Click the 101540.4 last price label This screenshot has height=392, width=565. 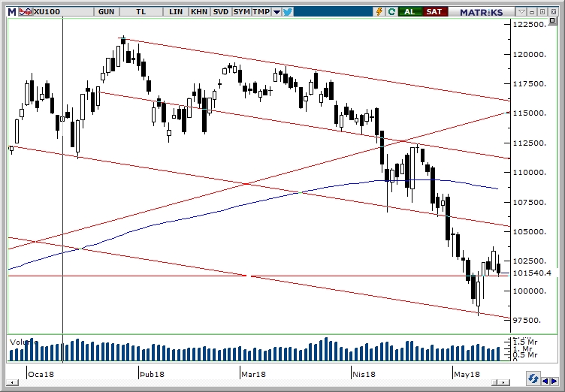tap(532, 273)
